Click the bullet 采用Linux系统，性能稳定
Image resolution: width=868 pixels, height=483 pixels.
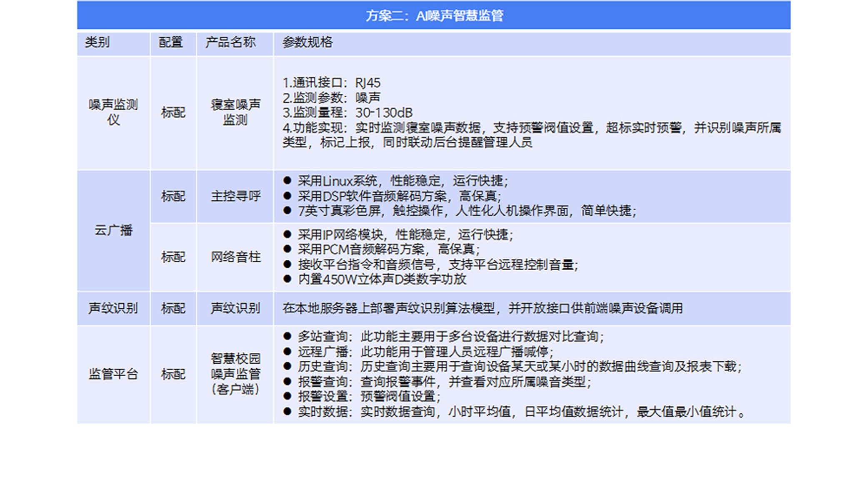(402, 181)
